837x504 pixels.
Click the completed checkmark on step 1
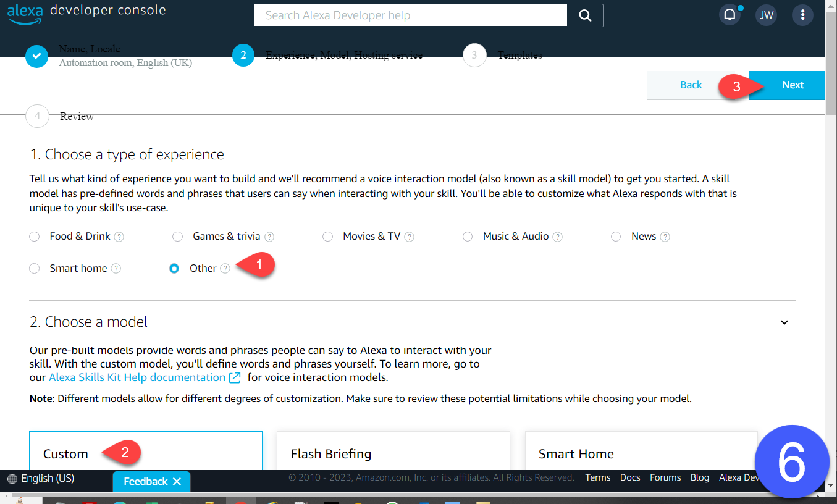point(37,56)
